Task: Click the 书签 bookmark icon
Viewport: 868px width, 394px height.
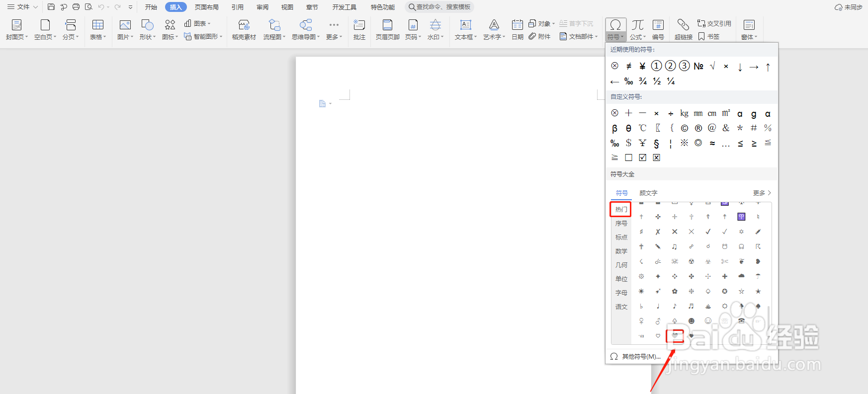Action: [x=709, y=36]
